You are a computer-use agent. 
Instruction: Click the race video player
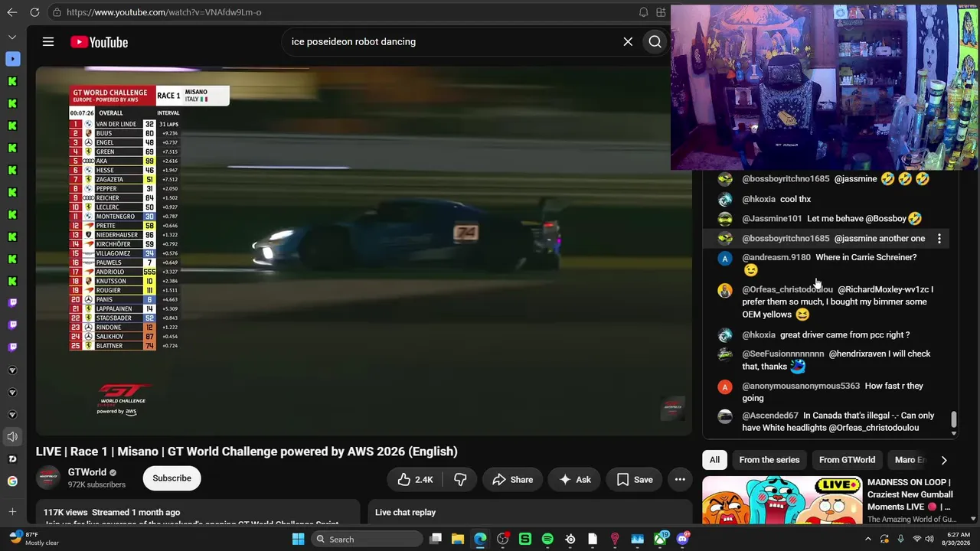(x=364, y=251)
